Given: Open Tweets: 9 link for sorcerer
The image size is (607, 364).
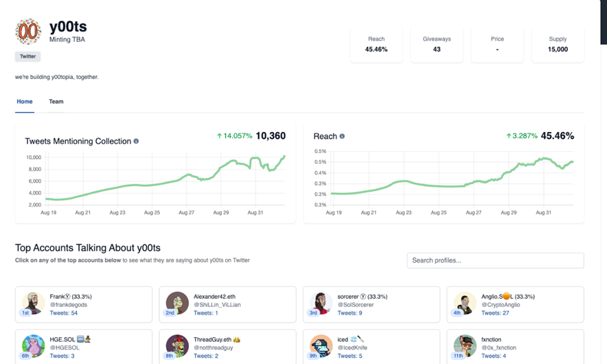Looking at the screenshot, I should (x=350, y=313).
